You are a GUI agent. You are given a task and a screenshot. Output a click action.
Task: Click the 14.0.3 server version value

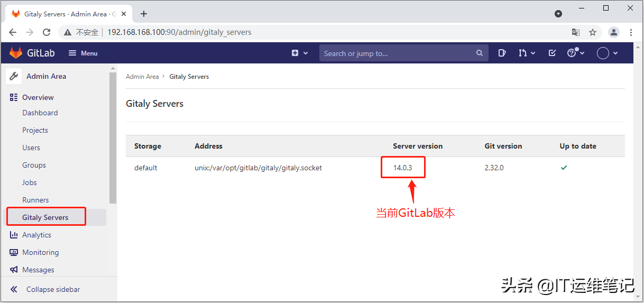402,168
